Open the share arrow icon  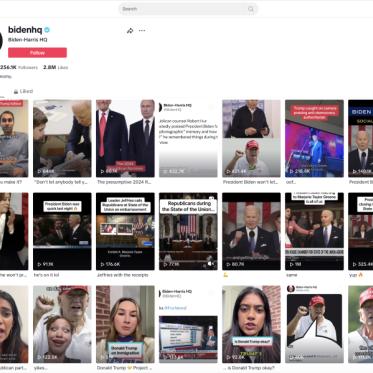[x=130, y=31]
